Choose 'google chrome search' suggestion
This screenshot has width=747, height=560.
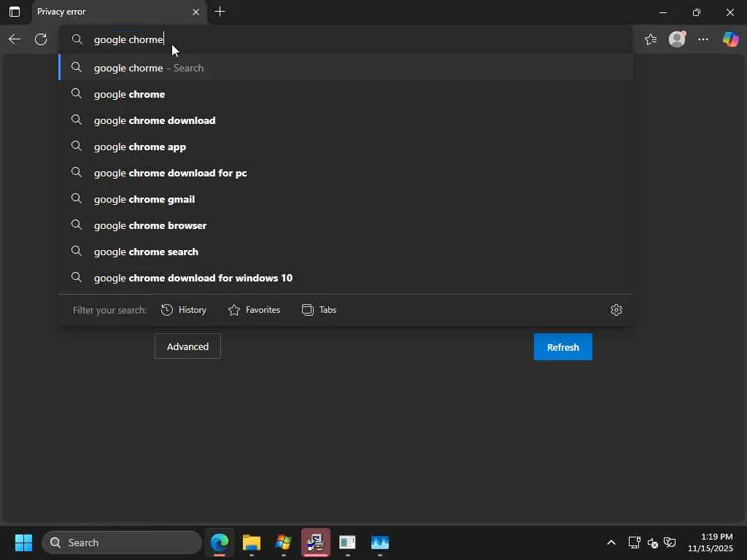click(x=346, y=252)
